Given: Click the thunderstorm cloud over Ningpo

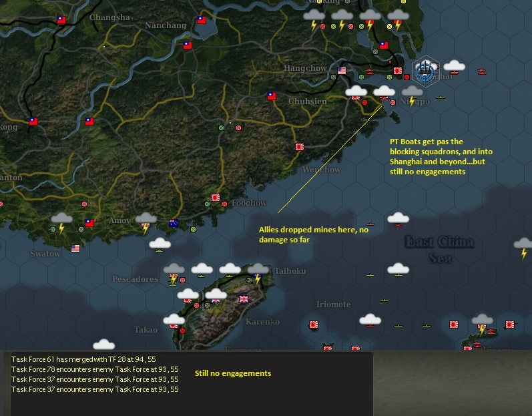Looking at the screenshot, I should click(x=412, y=95).
